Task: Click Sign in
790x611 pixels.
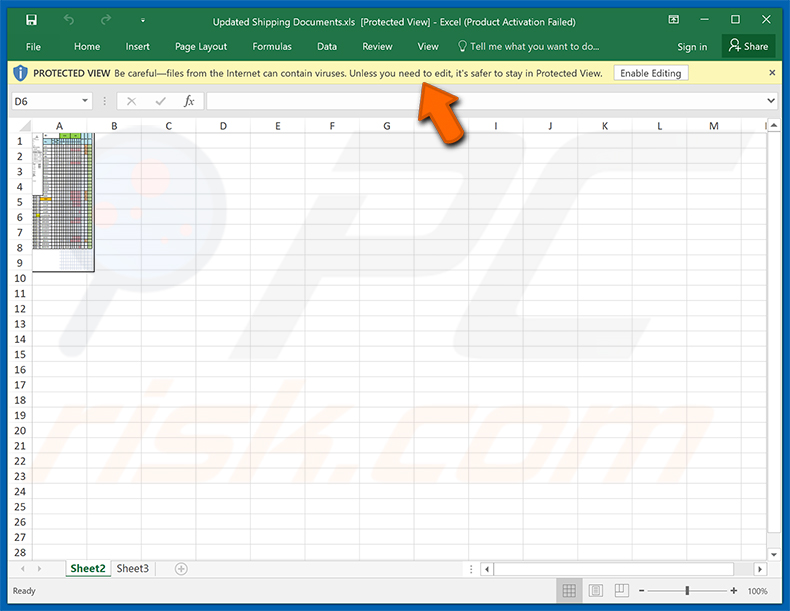Action: [x=692, y=46]
